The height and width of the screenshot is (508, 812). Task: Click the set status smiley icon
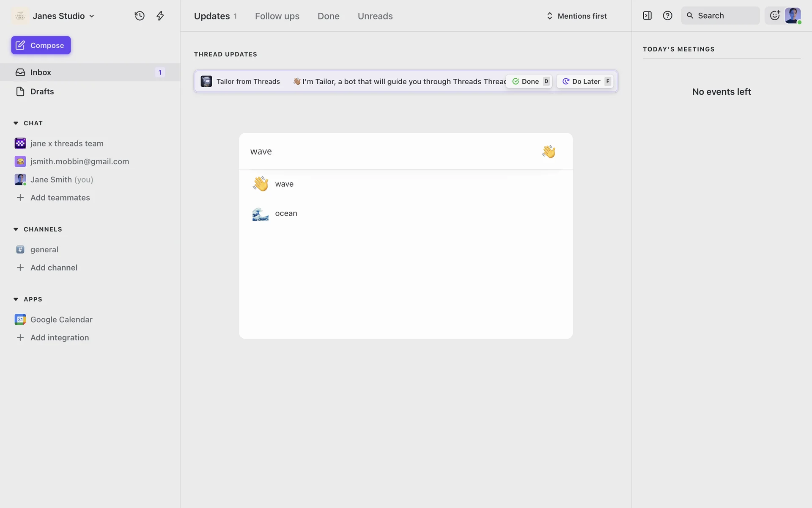tap(774, 16)
